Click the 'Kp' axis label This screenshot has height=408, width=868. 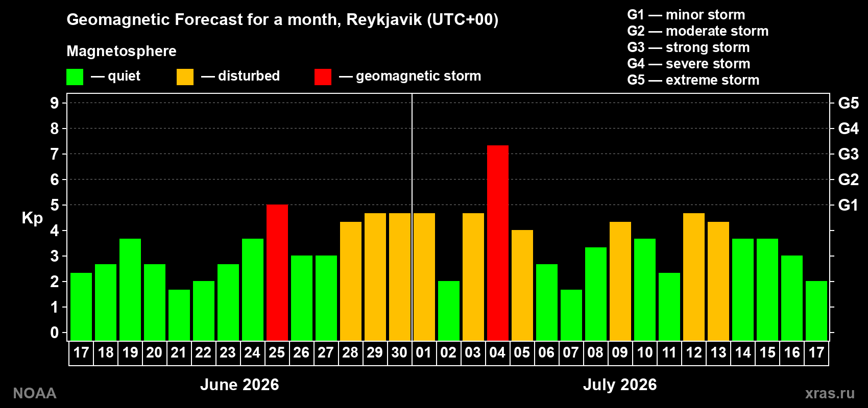point(32,218)
